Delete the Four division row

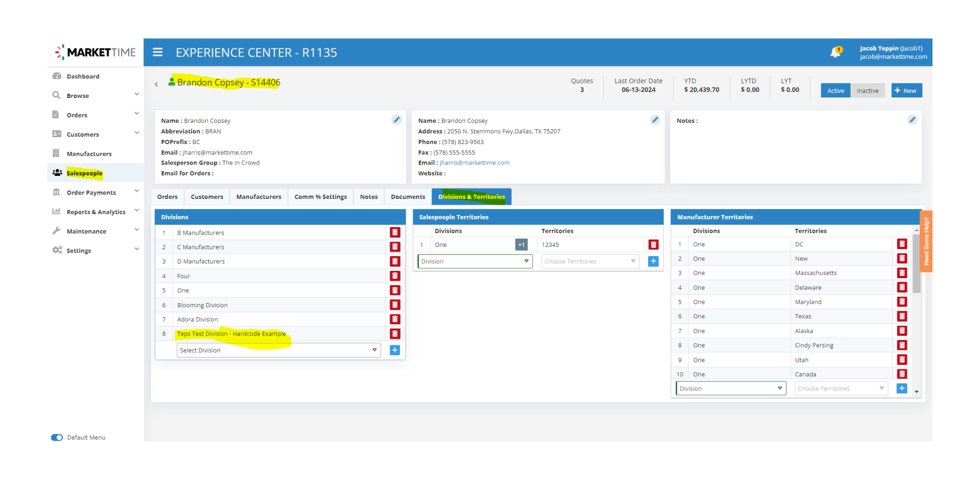pyautogui.click(x=395, y=276)
